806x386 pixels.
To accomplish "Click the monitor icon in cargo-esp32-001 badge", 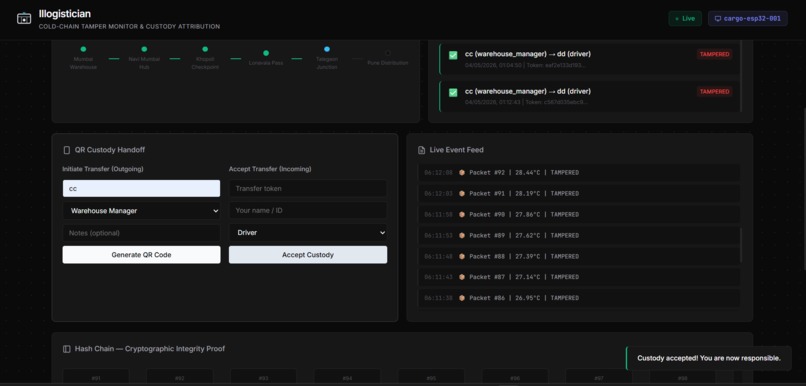I will [x=718, y=19].
